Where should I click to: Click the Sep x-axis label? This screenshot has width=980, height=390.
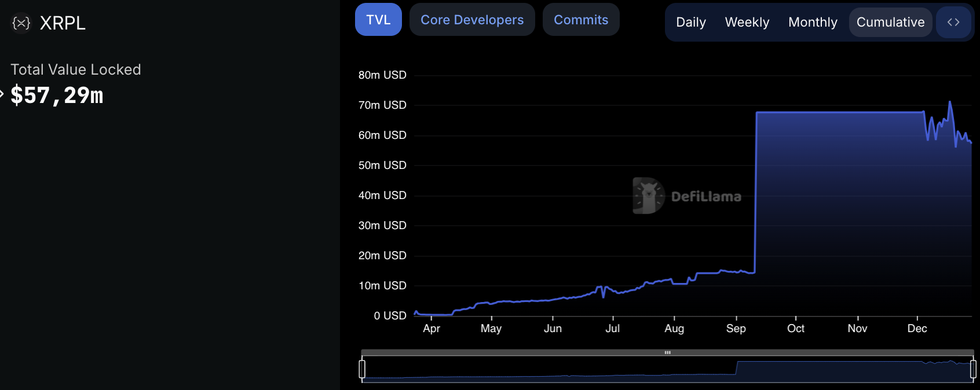point(736,329)
